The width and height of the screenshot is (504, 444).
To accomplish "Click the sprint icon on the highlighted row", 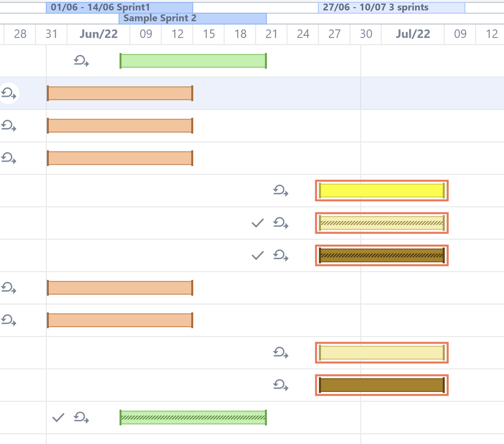I will pyautogui.click(x=7, y=93).
